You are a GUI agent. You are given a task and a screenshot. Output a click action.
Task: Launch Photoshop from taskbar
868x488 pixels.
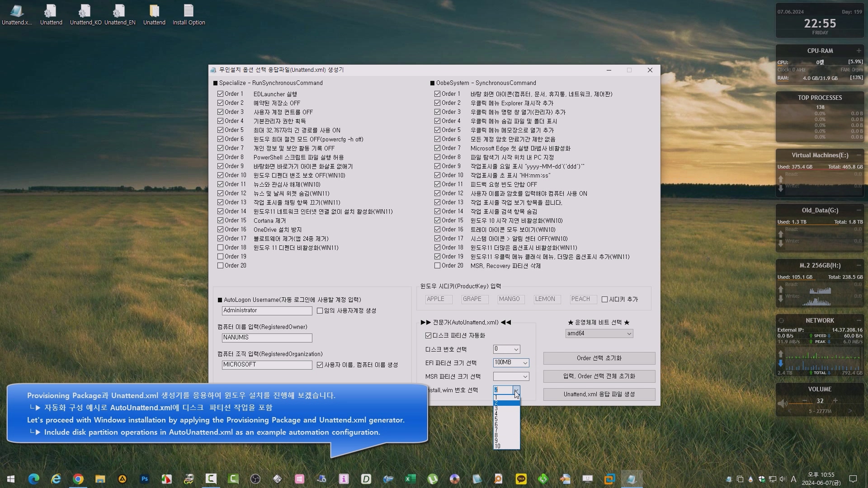pyautogui.click(x=145, y=479)
